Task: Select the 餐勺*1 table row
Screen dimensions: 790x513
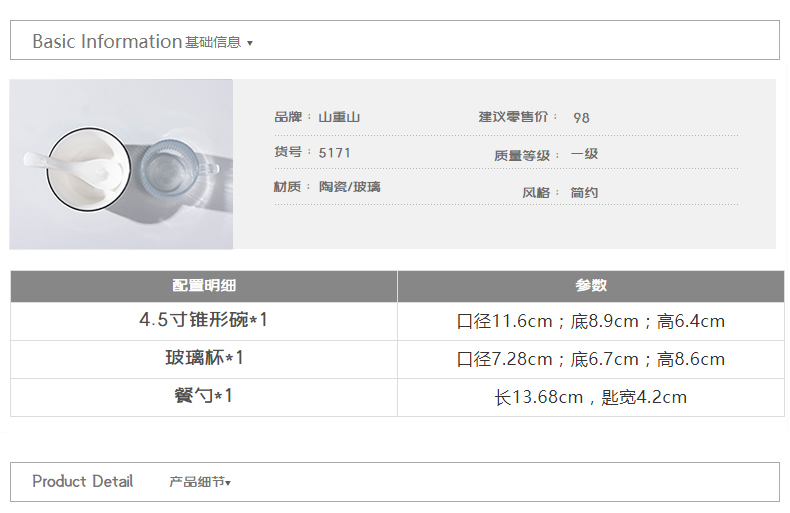Action: [x=204, y=396]
